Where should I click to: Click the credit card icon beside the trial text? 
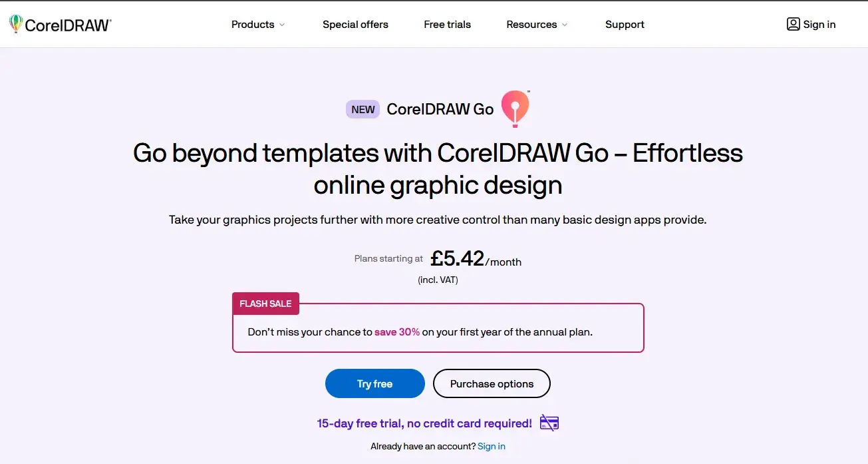click(549, 422)
